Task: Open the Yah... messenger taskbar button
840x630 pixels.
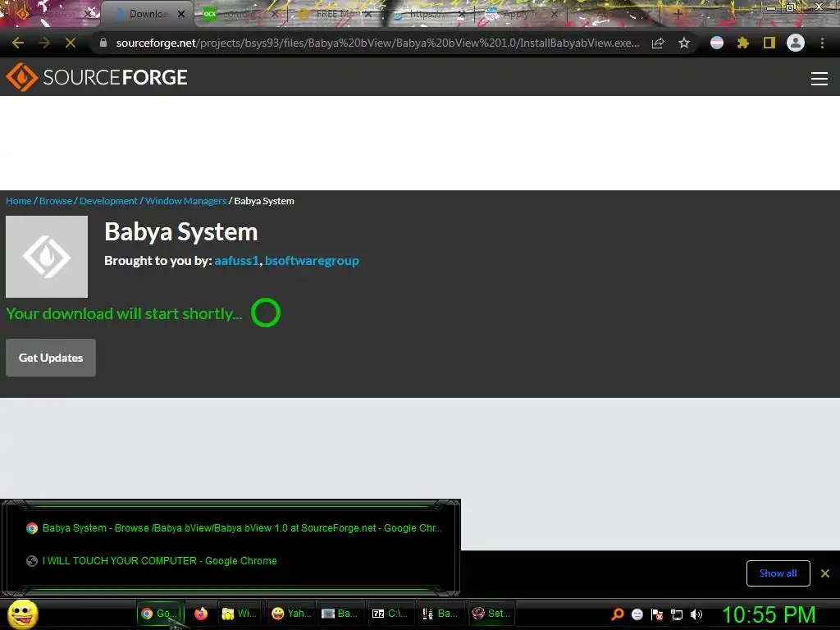Action: [291, 614]
